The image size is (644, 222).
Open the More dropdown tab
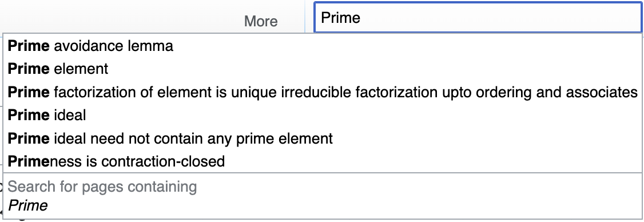(261, 21)
